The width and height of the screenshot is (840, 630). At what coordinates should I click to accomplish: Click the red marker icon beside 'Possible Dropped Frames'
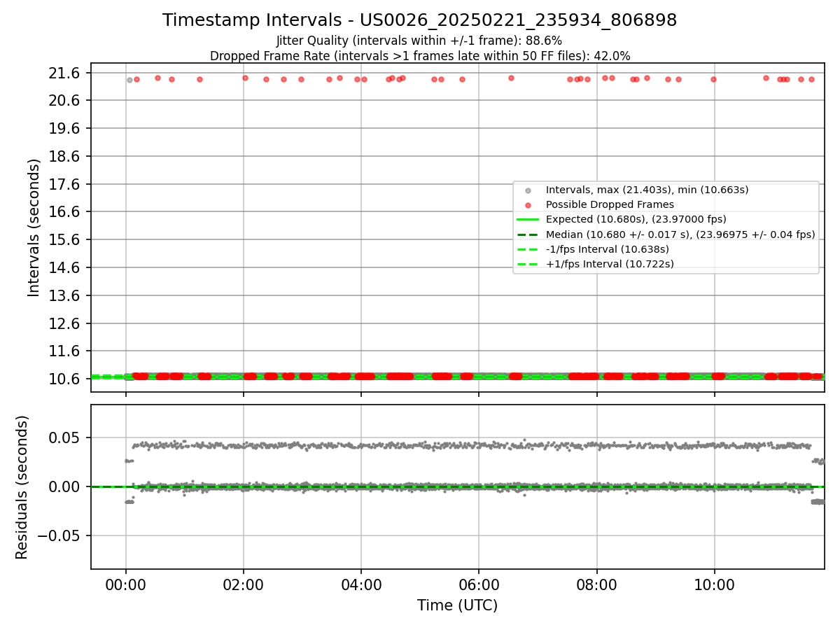[528, 205]
